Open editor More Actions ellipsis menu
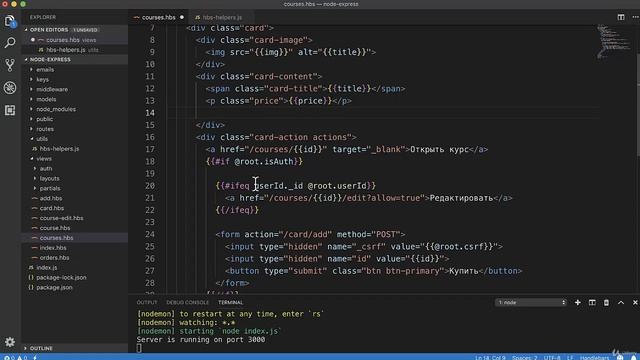This screenshot has width=640, height=360. pos(635,17)
